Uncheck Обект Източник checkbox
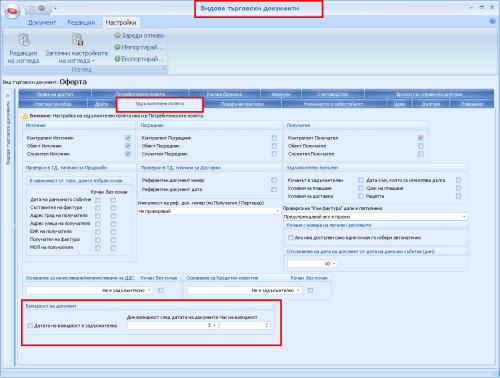The image size is (500, 378). coord(128,146)
